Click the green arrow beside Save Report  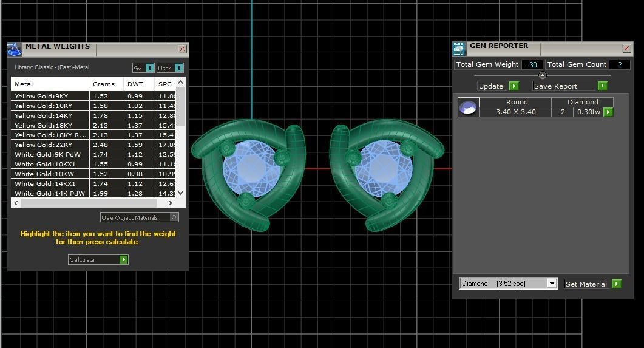[x=603, y=86]
